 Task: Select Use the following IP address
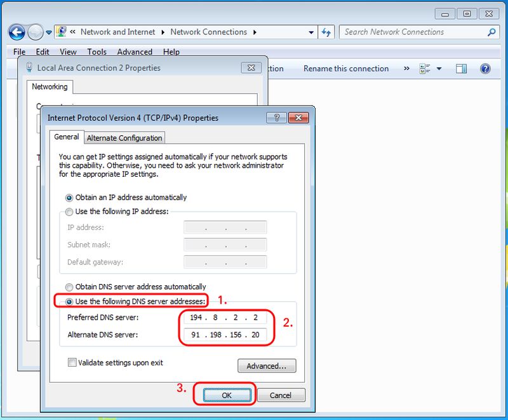coord(70,212)
